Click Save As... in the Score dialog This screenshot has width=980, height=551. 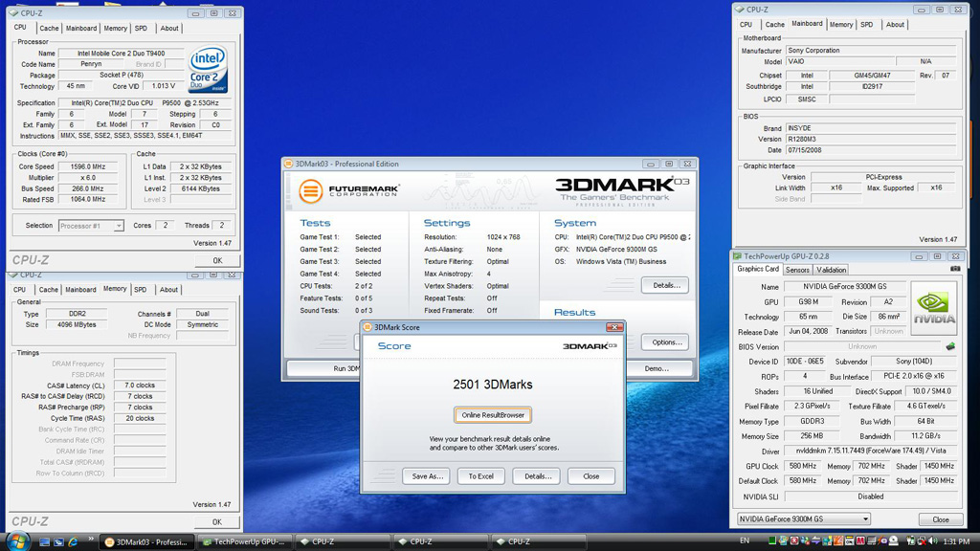coord(428,476)
